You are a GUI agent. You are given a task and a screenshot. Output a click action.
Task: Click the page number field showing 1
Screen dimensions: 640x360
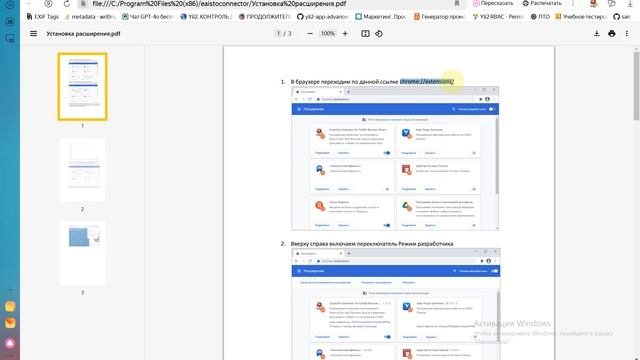coord(278,33)
